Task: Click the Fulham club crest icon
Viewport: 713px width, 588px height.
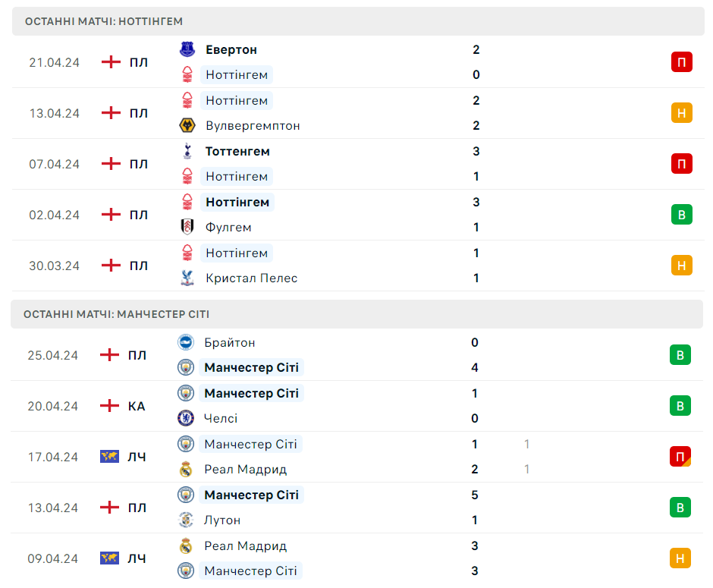Action: pyautogui.click(x=187, y=227)
